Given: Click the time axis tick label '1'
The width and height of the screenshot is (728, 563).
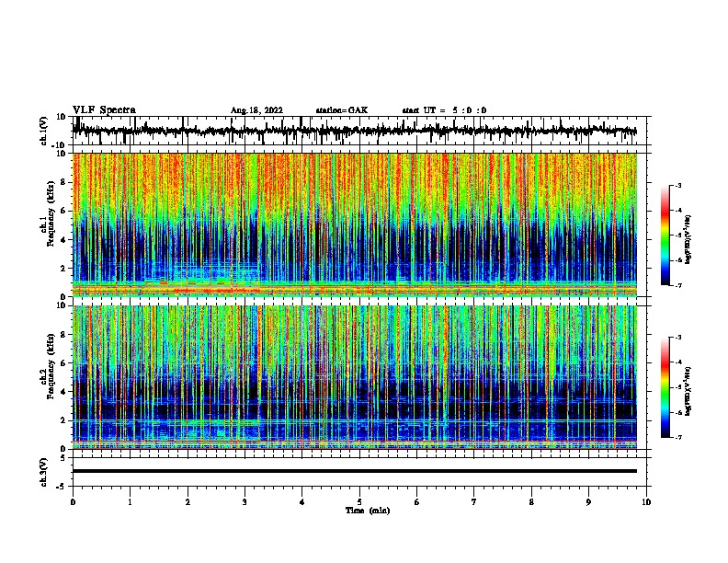Looking at the screenshot, I should [130, 502].
